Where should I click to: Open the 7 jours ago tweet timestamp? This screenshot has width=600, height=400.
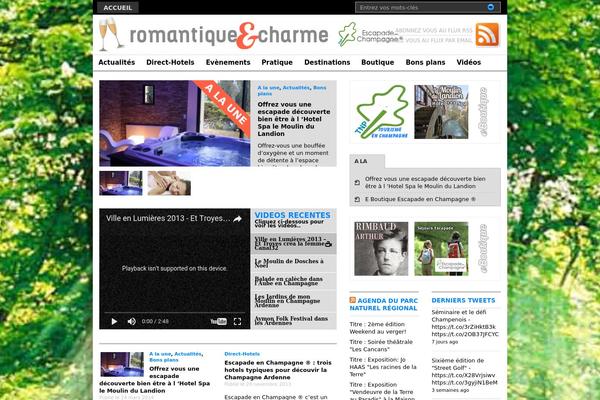pyautogui.click(x=445, y=342)
